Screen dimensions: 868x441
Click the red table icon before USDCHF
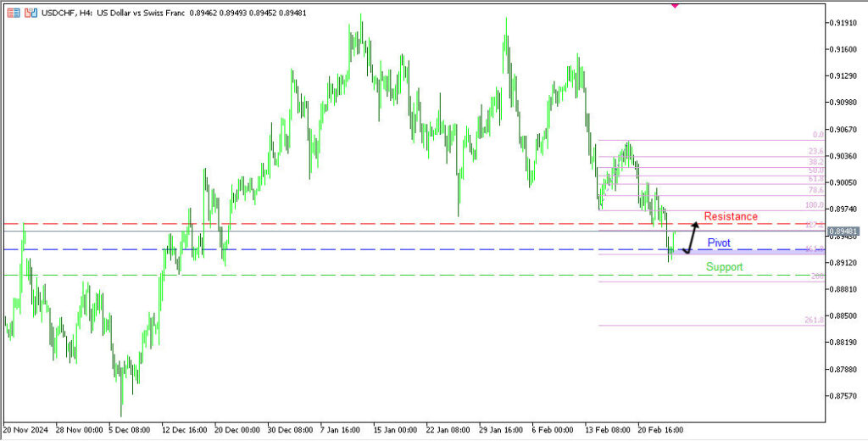13,14
